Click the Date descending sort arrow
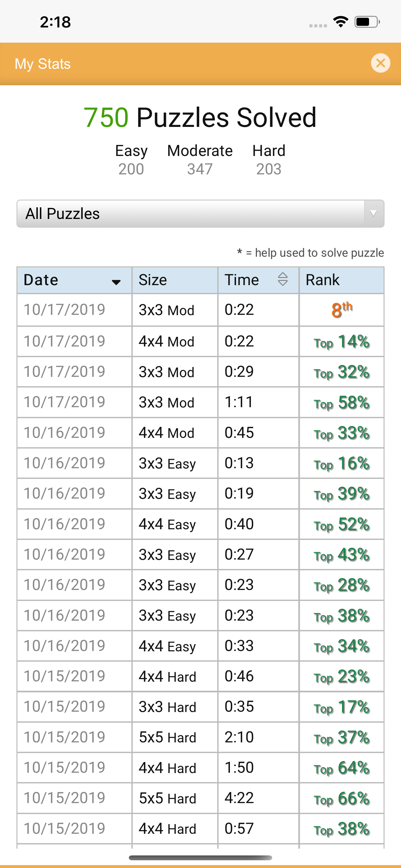 point(116,282)
